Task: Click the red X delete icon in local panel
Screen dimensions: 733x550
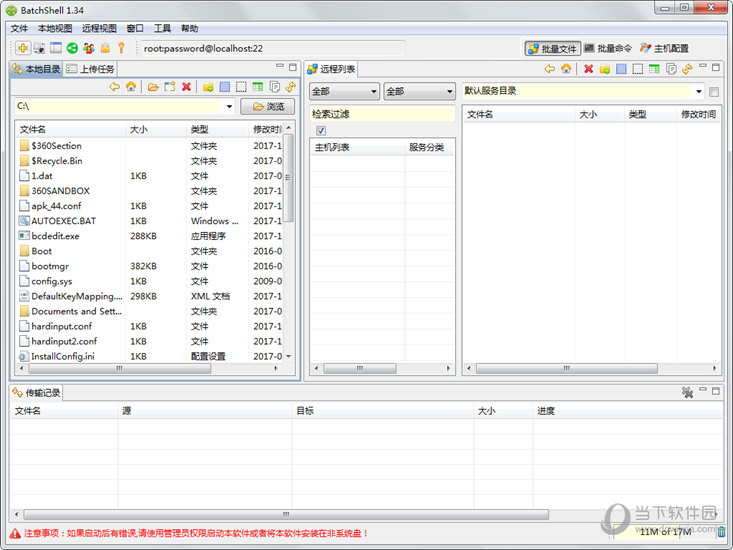Action: [186, 87]
